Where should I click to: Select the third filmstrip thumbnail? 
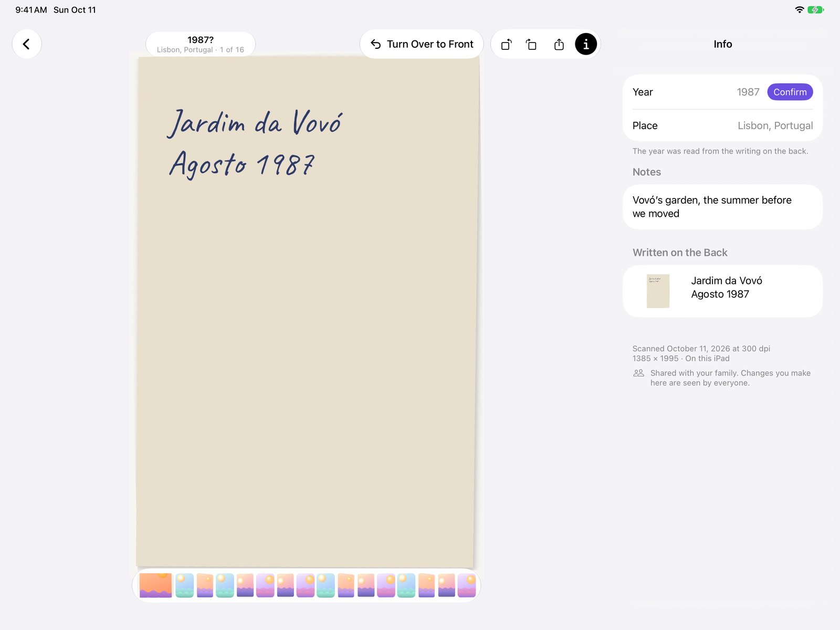[x=205, y=585]
